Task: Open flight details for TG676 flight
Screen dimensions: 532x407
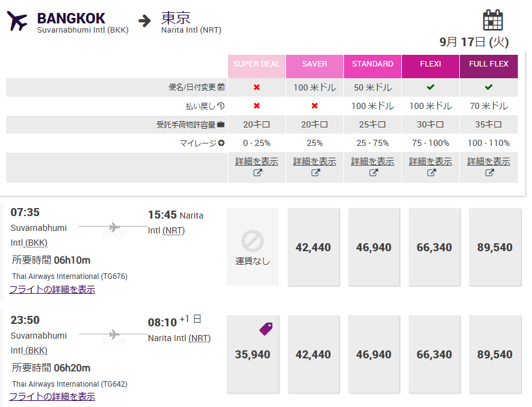Action: point(52,289)
